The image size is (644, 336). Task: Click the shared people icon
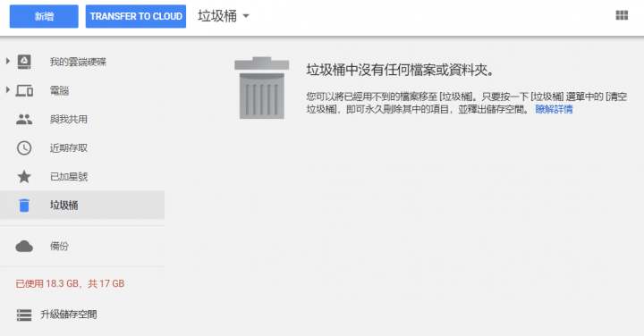[x=24, y=120]
